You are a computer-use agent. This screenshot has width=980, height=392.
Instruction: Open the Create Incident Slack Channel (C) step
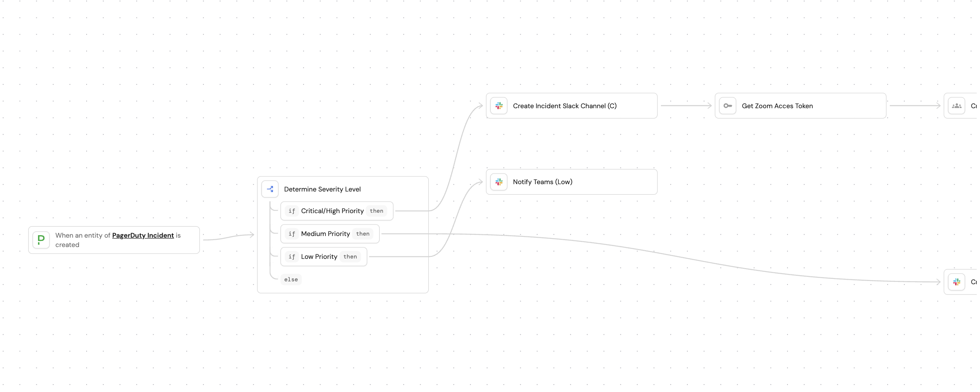tap(564, 106)
